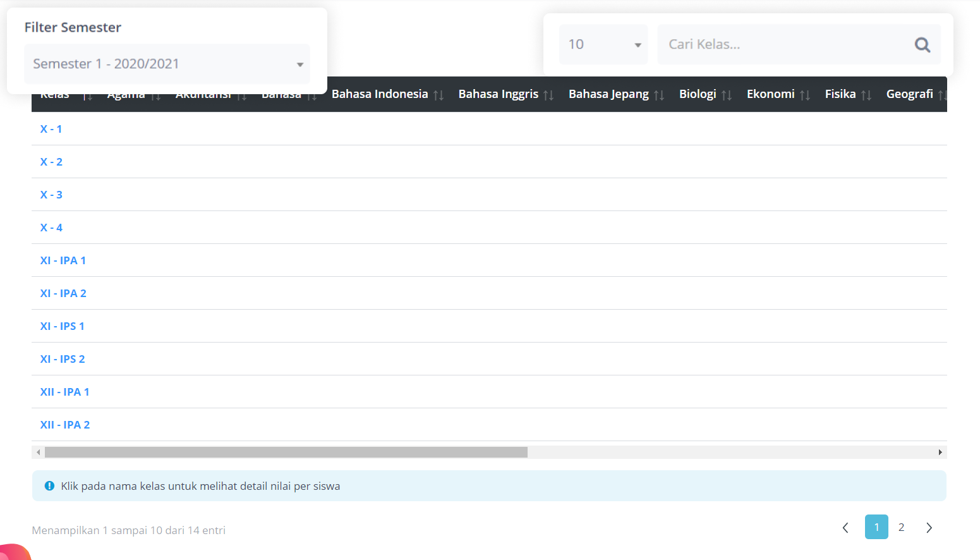980x560 pixels.
Task: Open class XII - IPA 2 details
Action: pyautogui.click(x=65, y=425)
